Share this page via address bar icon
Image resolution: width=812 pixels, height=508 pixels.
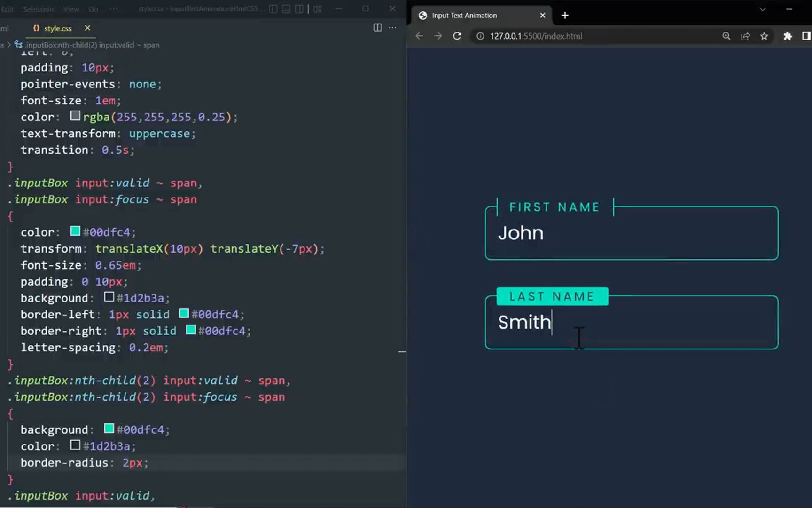click(745, 36)
